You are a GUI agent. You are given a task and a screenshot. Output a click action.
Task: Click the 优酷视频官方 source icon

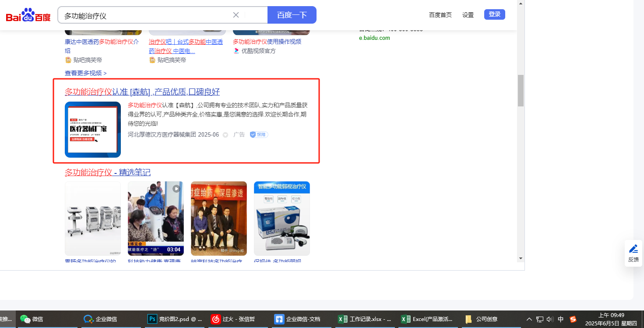pyautogui.click(x=236, y=51)
